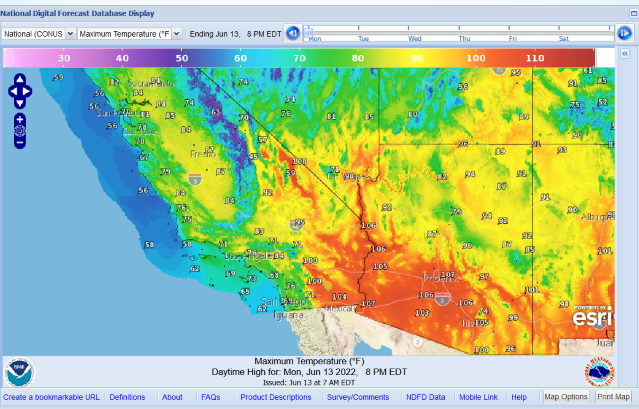Screen dimensions: 639x409
Task: Zoom out with the minus button
Action: coord(20,143)
